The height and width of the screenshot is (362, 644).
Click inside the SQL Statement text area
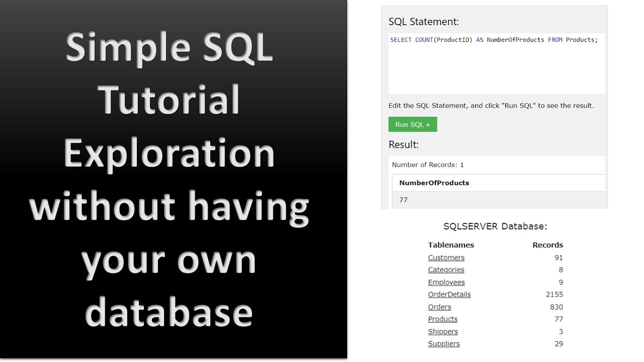(497, 63)
